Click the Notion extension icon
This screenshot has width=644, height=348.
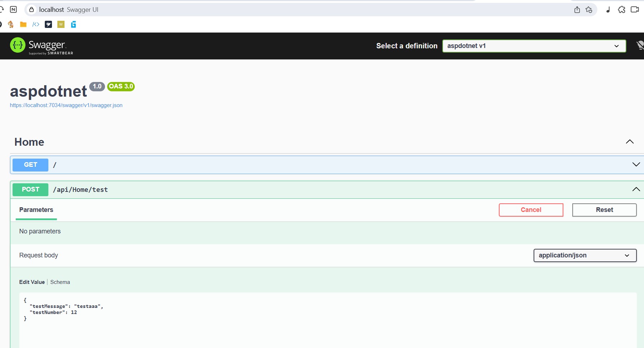pos(13,10)
